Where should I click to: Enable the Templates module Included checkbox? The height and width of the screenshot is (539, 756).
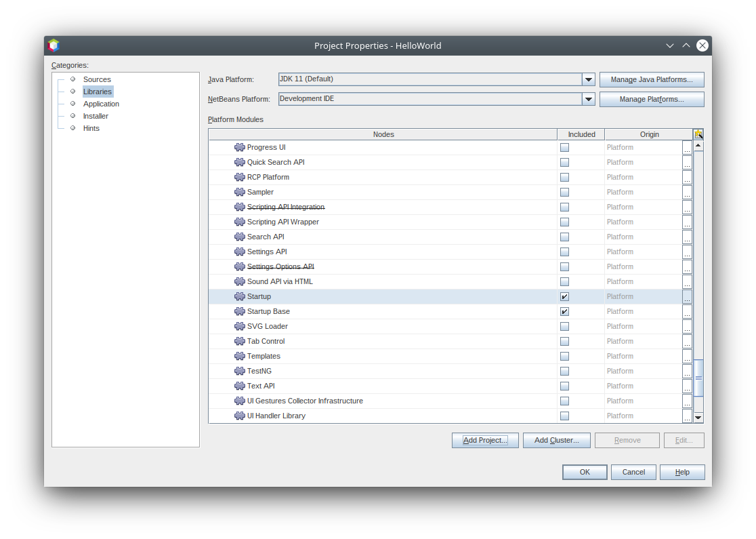[x=564, y=357]
